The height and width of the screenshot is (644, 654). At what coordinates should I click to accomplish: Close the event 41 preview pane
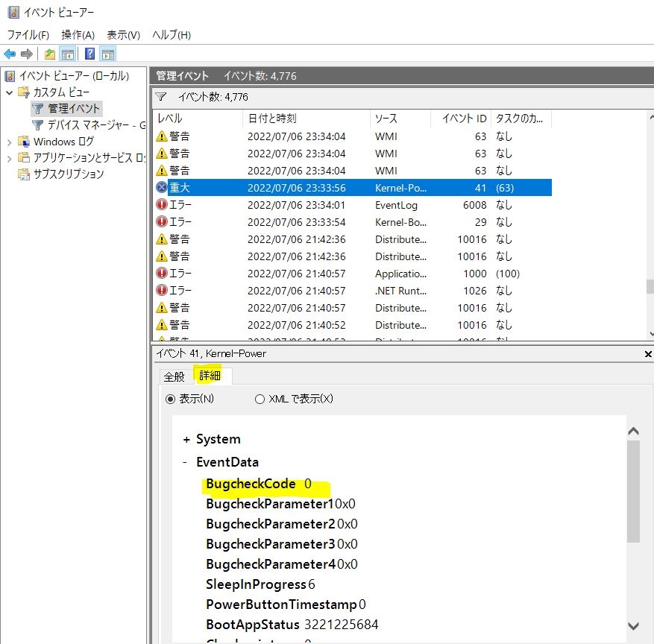pos(648,354)
